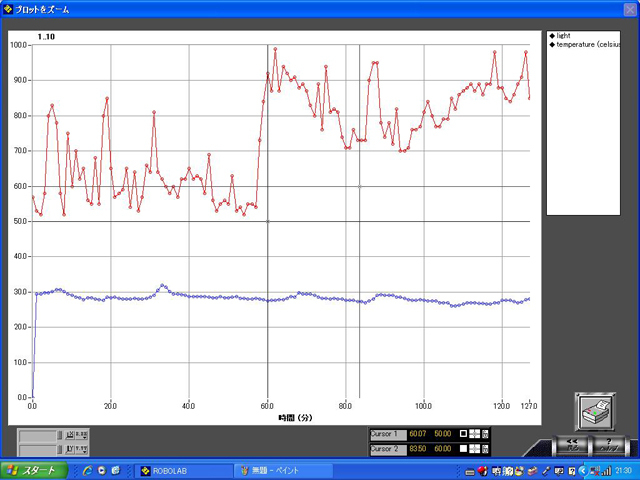The height and width of the screenshot is (480, 640).
Task: Select the Cursor 1 name field
Action: point(388,434)
